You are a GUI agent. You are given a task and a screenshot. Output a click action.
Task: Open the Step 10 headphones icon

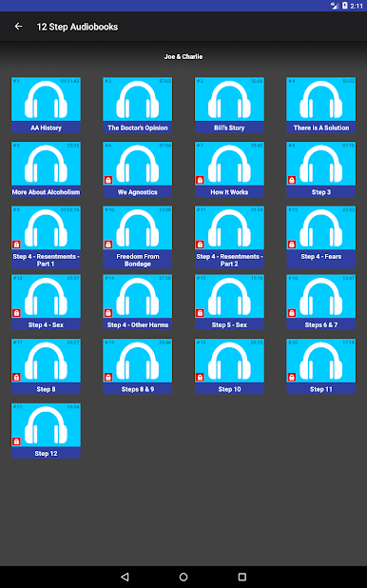pos(229,362)
